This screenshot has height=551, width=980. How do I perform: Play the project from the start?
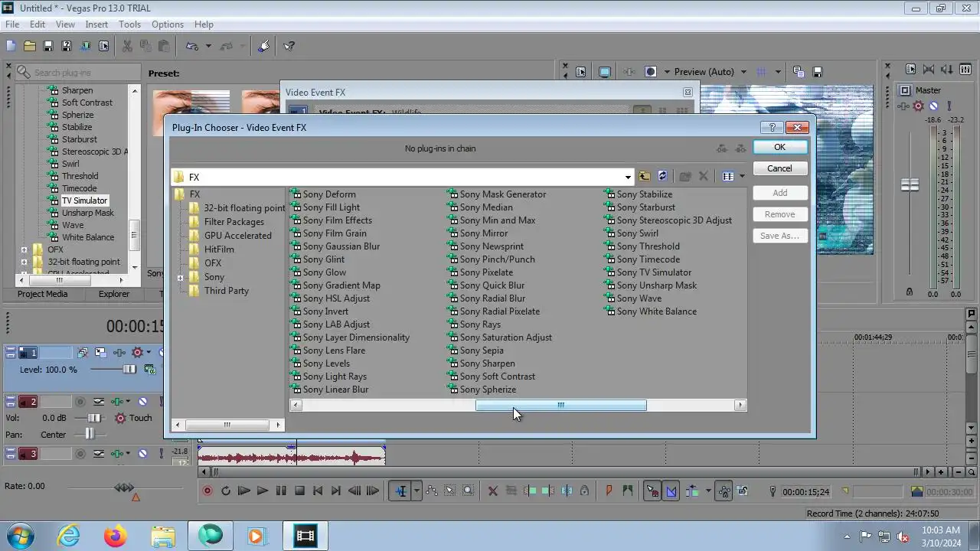[244, 491]
